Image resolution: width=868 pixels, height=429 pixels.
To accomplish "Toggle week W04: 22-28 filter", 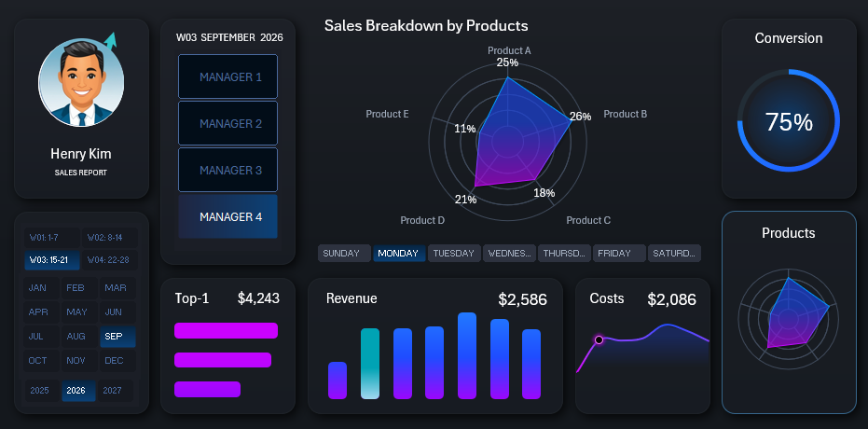I will pyautogui.click(x=107, y=260).
